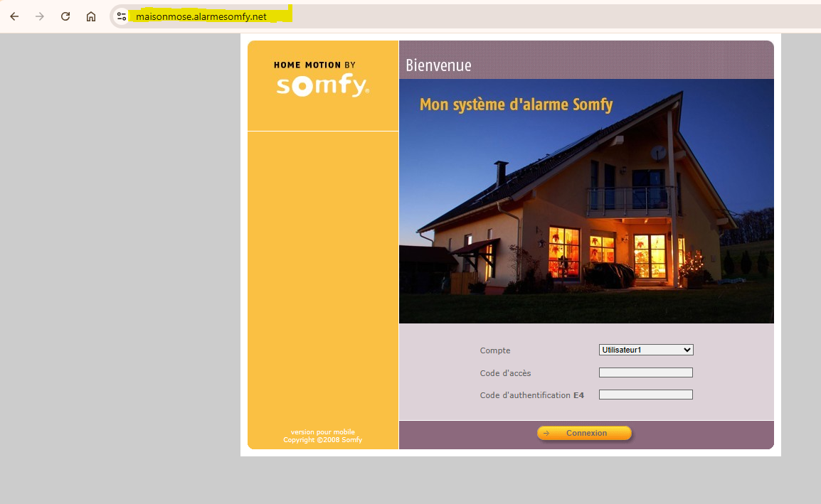View site information in address bar
Screen dimensions: 821x504
coord(122,16)
